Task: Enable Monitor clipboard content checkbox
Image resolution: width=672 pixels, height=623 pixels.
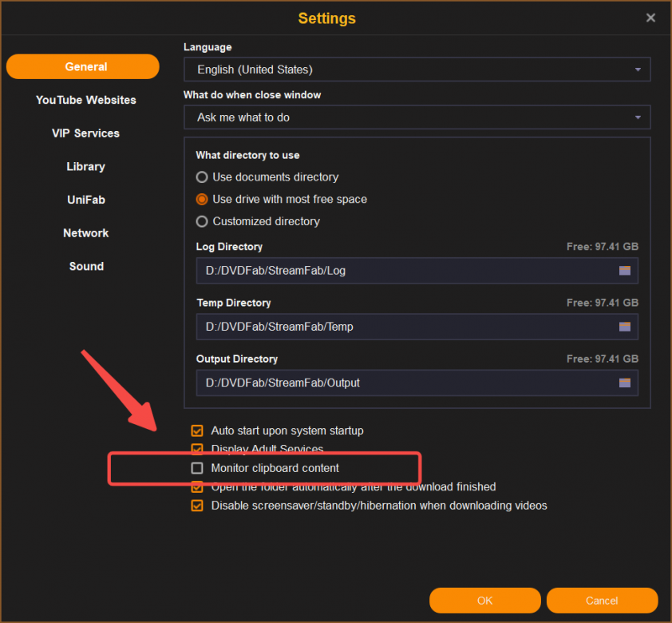Action: pyautogui.click(x=197, y=468)
